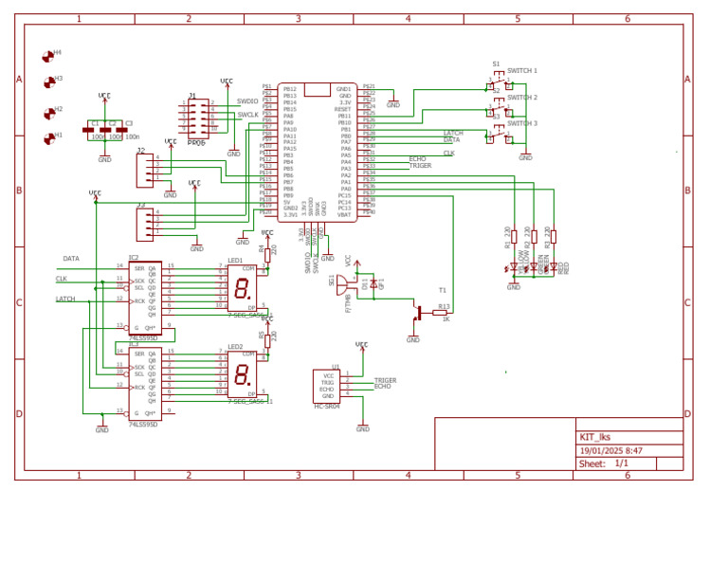Click the "RESET" pin label on the MCU

click(342, 110)
